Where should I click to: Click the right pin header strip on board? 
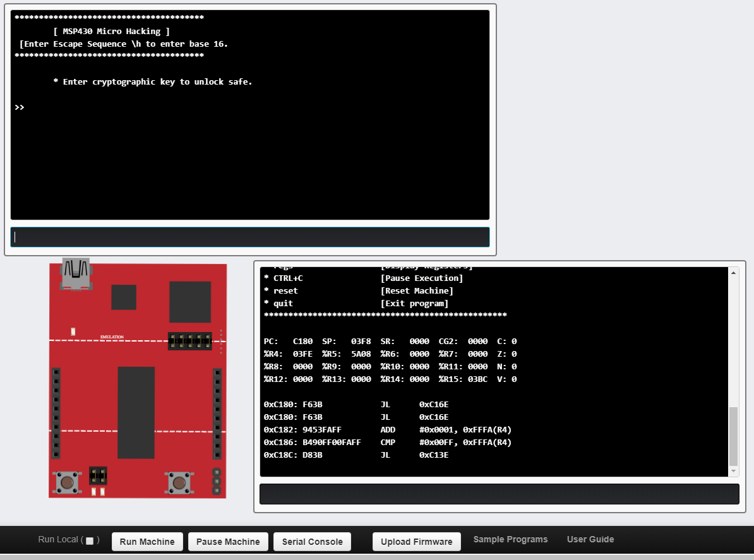217,413
